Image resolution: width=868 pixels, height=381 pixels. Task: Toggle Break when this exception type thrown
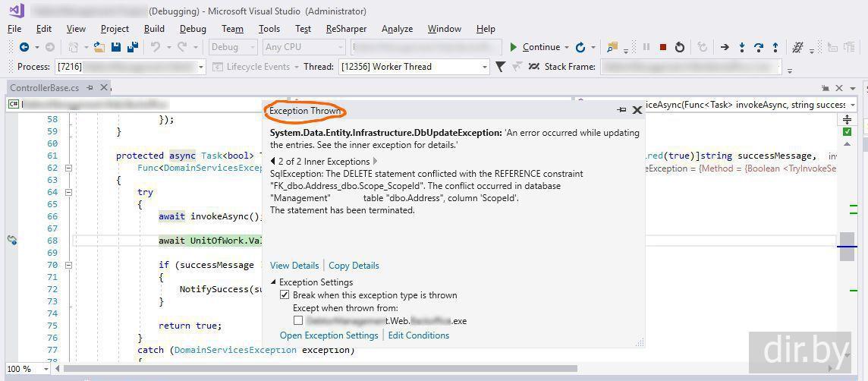coord(284,295)
